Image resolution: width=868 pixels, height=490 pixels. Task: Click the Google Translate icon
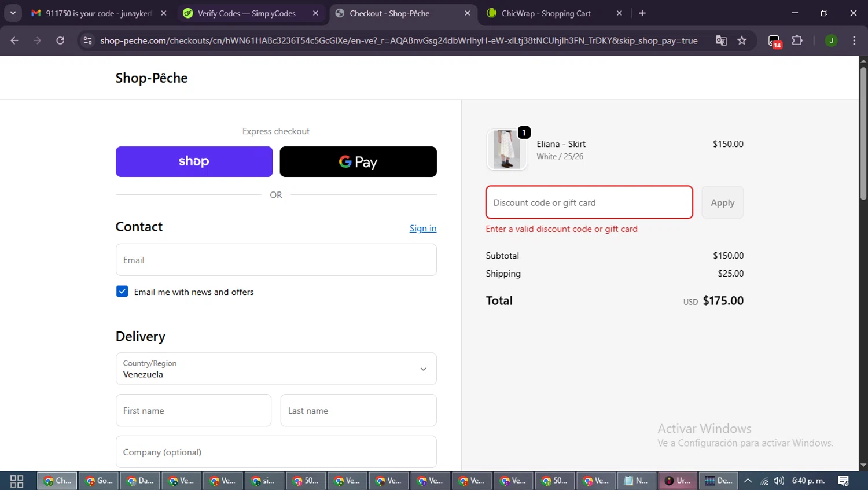click(721, 40)
